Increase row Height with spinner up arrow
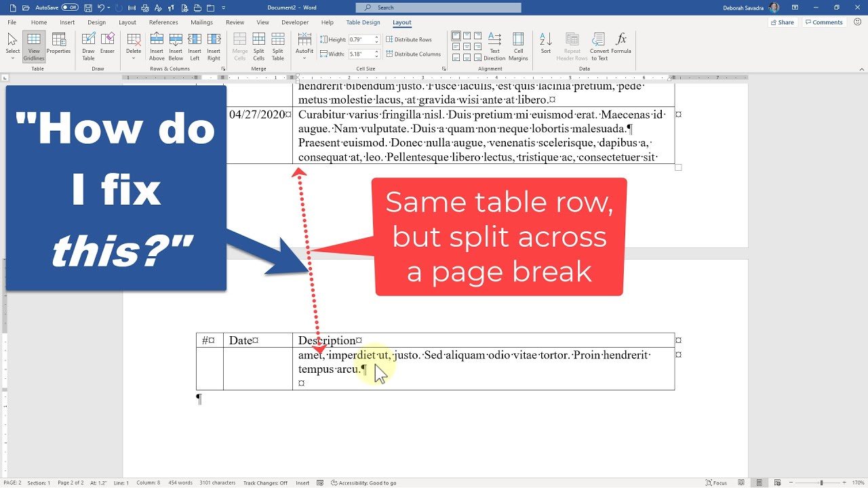 click(376, 38)
